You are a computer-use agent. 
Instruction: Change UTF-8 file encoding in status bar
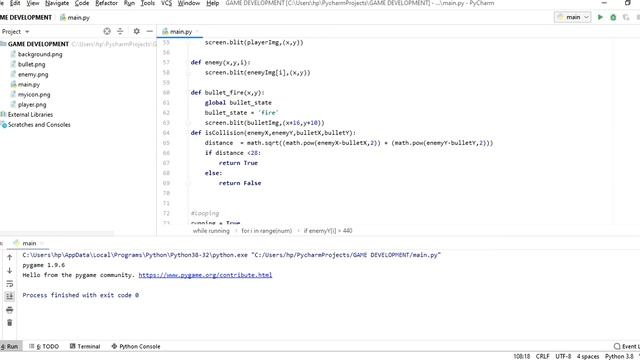(x=563, y=356)
